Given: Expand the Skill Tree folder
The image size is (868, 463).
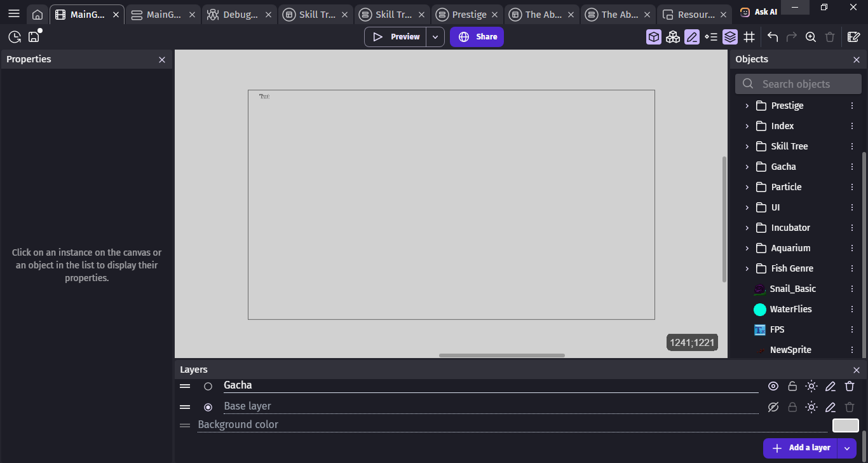Looking at the screenshot, I should pos(747,146).
